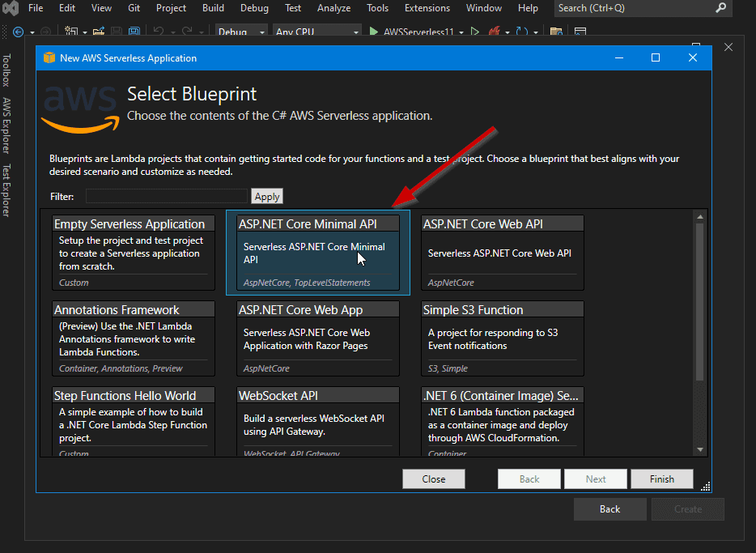Click the Open File folder icon
This screenshot has height=553, width=756.
99,32
